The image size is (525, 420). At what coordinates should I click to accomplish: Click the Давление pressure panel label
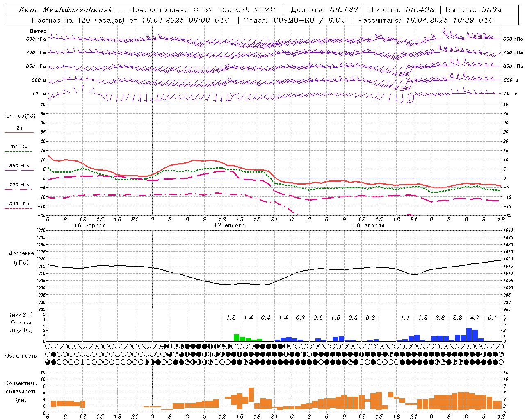pos(21,253)
